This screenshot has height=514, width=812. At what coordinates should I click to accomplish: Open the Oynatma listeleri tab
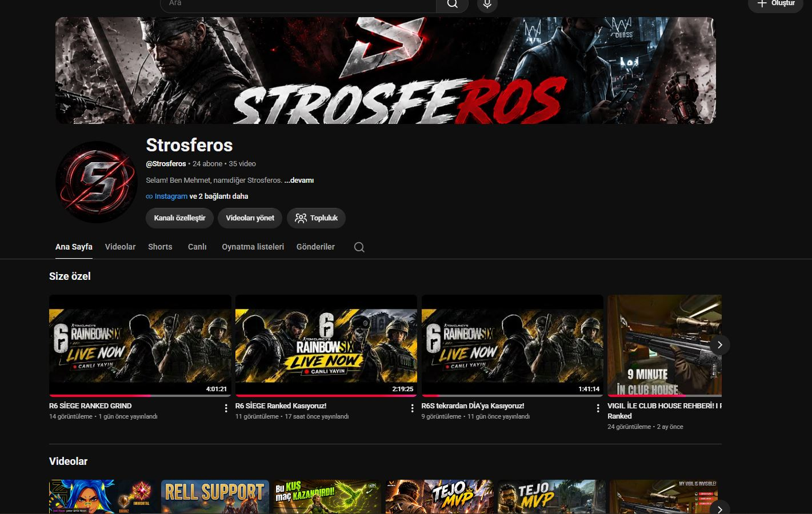pos(253,247)
